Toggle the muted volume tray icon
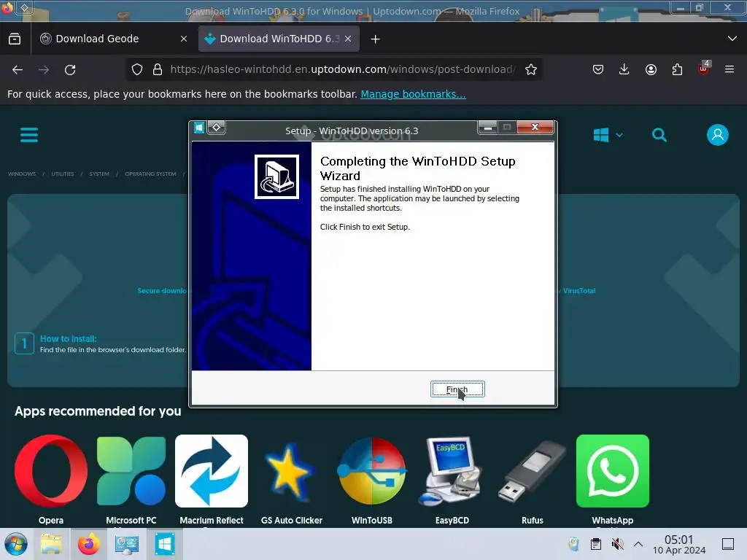The width and height of the screenshot is (747, 560). click(x=617, y=544)
